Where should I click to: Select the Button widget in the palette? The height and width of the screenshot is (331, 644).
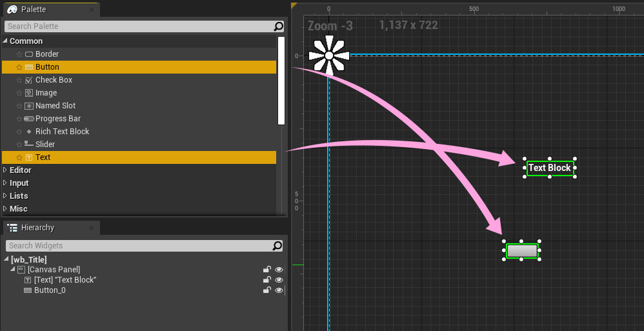139,67
